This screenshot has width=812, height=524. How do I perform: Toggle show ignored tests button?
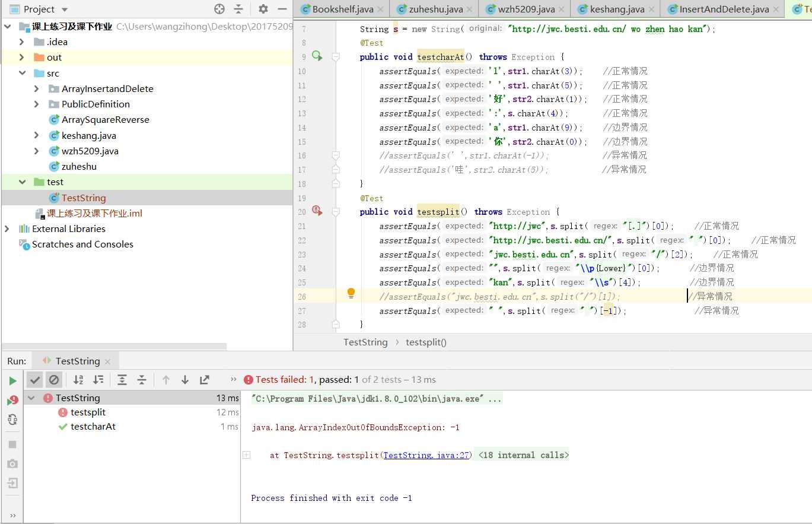pyautogui.click(x=54, y=380)
